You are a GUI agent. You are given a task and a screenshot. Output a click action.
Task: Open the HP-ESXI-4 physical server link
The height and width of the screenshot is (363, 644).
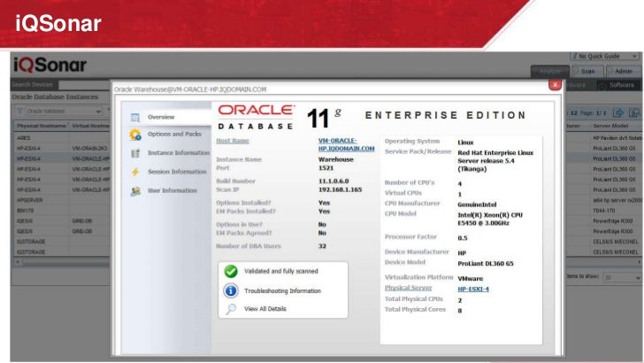(x=473, y=289)
